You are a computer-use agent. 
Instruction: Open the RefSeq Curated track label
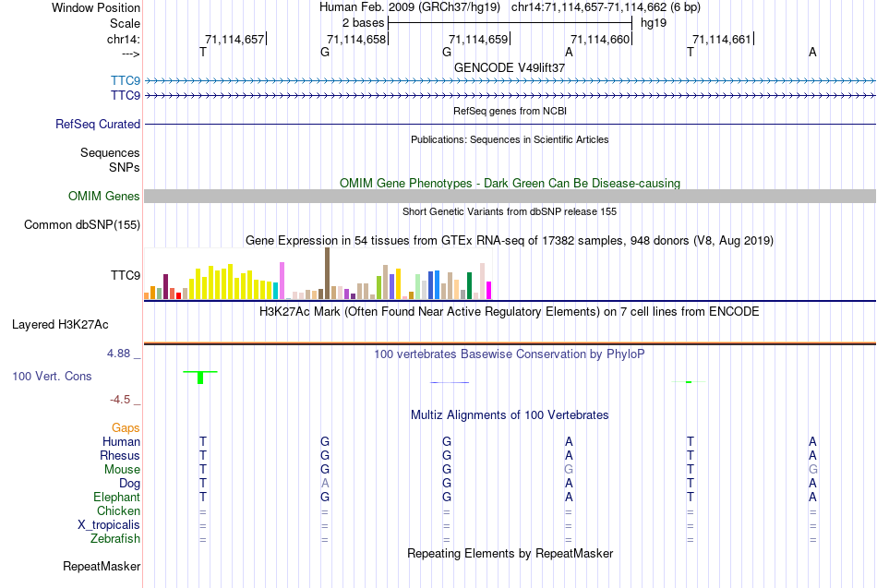point(98,124)
